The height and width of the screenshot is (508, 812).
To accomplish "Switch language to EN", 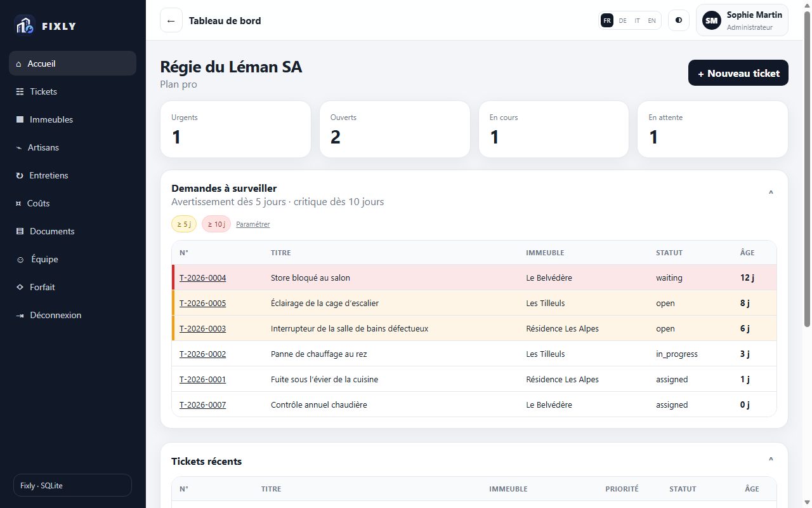I will coord(652,20).
